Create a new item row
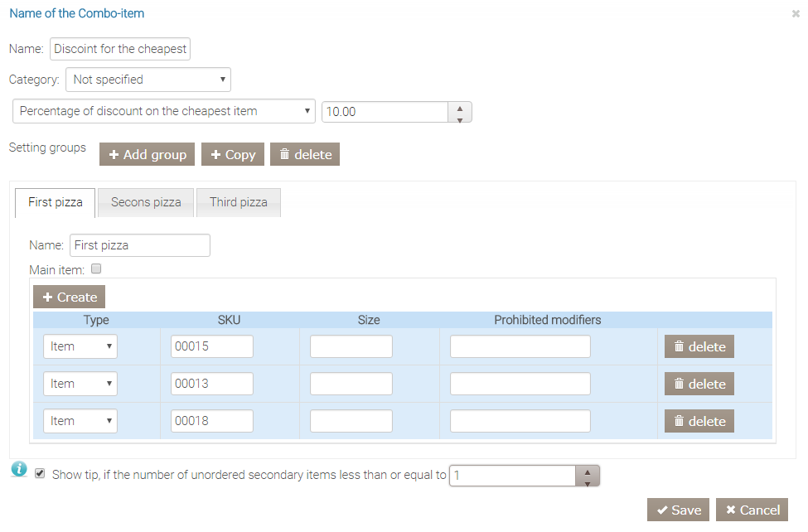The width and height of the screenshot is (808, 532). pos(69,297)
